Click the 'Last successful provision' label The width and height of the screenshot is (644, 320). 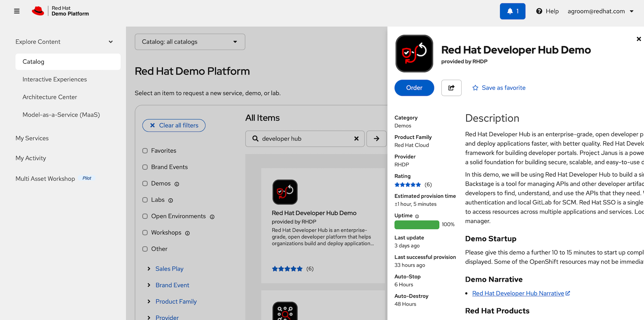(x=425, y=257)
